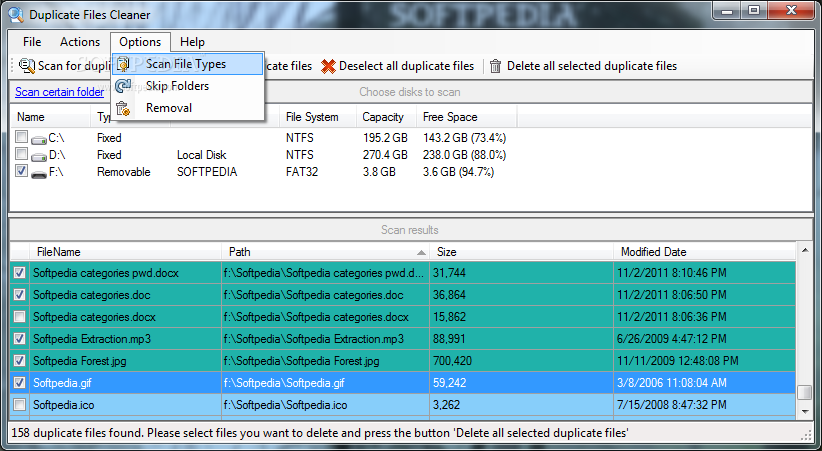Click the D:\ drive icon

click(39, 156)
